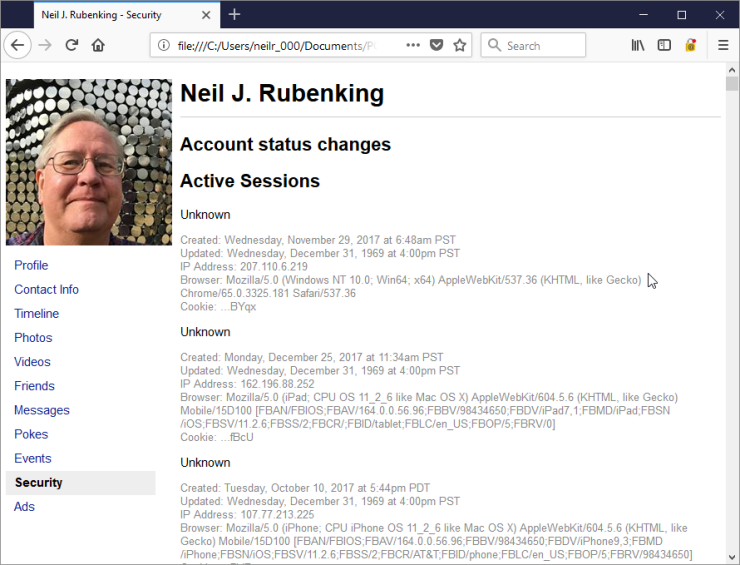Click the padlock extension icon
The height and width of the screenshot is (565, 740).
(690, 45)
